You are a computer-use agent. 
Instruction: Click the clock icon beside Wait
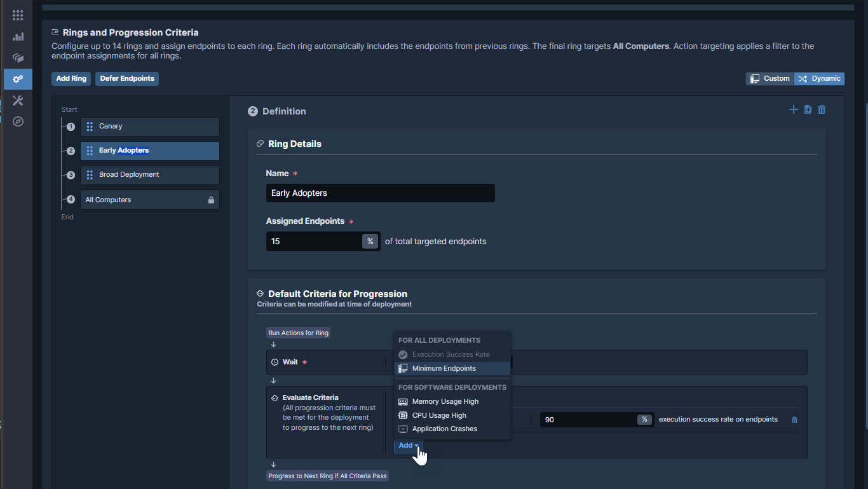coord(275,362)
